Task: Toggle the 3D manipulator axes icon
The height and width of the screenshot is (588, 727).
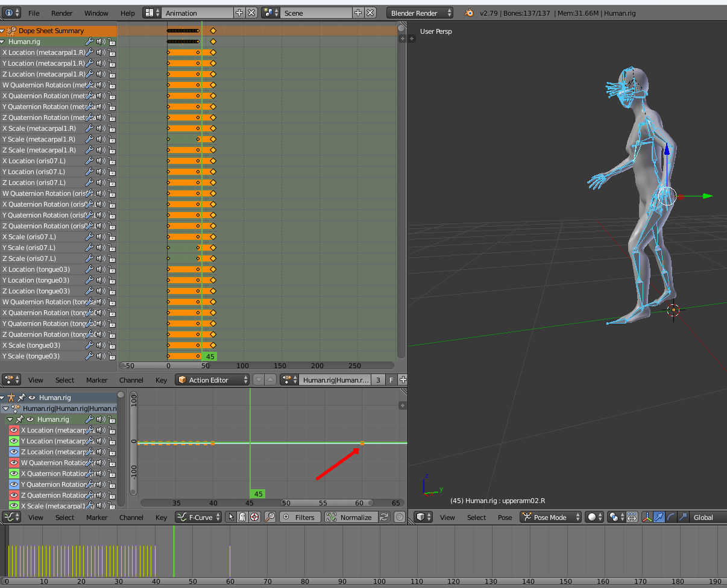Action: [x=647, y=517]
